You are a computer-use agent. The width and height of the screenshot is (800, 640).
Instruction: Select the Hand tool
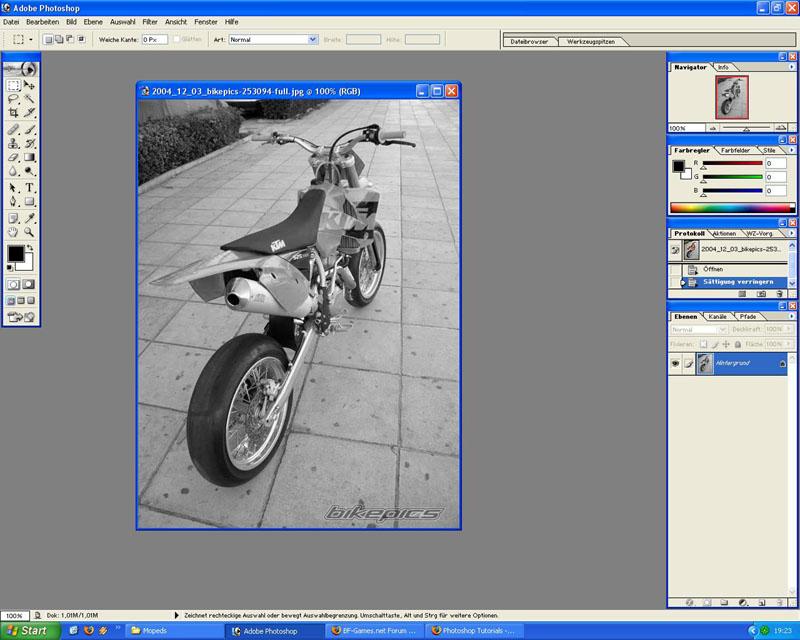(13, 231)
